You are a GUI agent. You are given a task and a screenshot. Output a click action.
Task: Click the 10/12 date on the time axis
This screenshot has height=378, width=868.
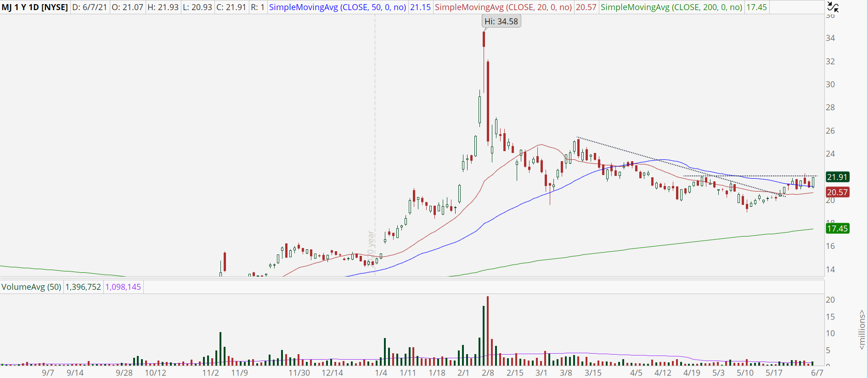click(x=156, y=372)
